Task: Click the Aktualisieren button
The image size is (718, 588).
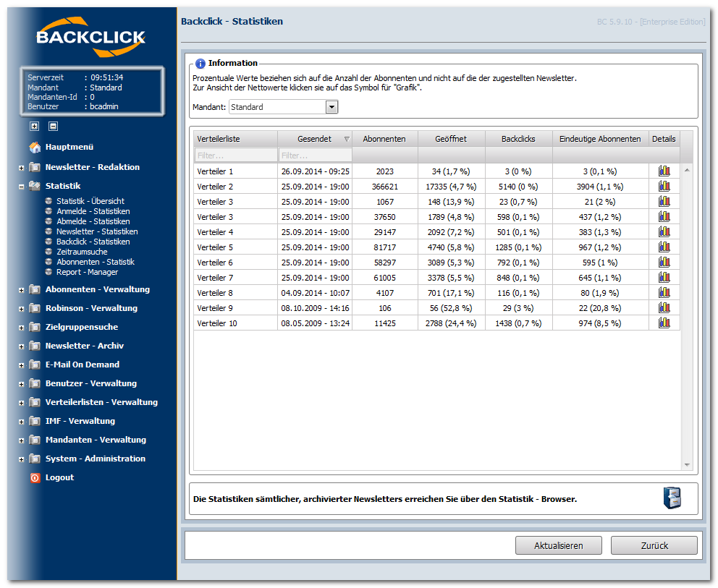Action: click(558, 545)
